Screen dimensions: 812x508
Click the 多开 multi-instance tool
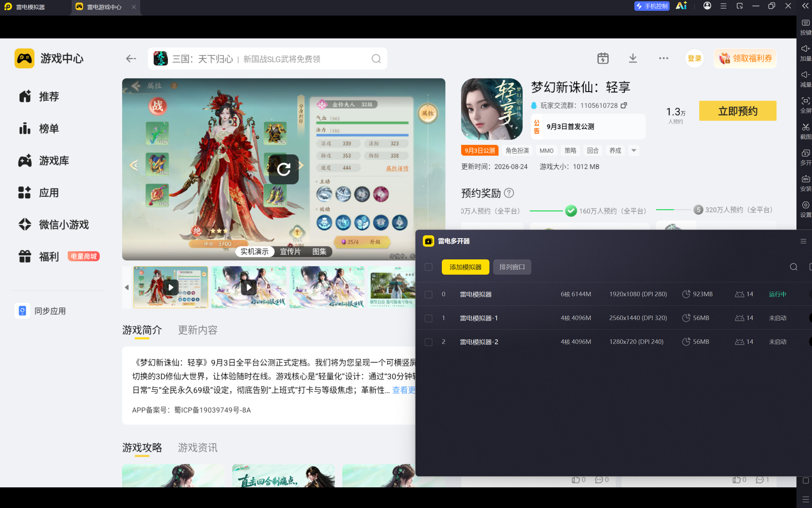point(805,157)
